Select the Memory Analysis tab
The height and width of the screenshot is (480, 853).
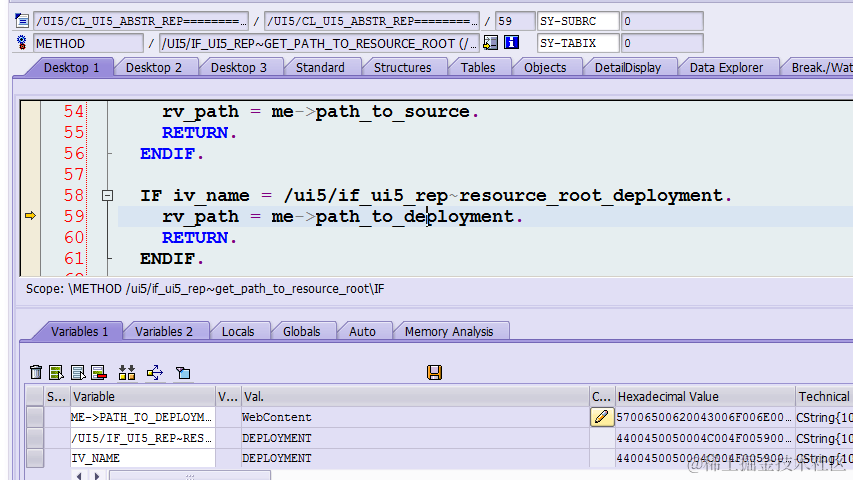pyautogui.click(x=449, y=331)
